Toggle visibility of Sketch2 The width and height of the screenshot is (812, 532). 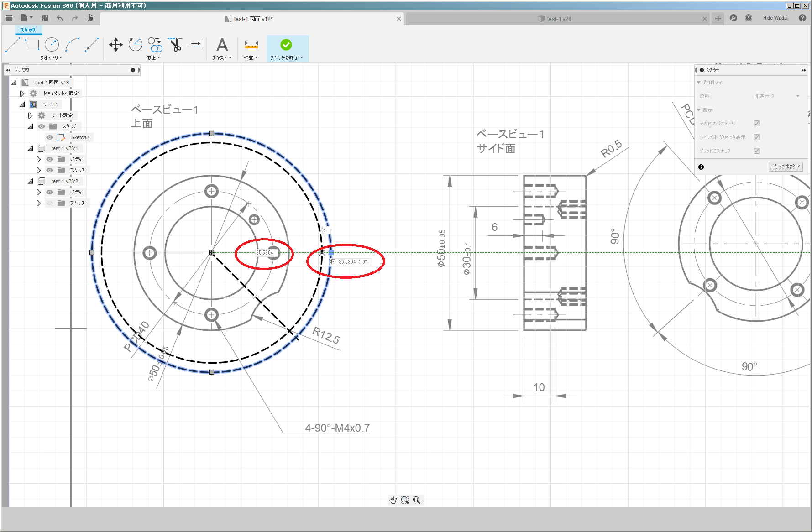point(50,137)
